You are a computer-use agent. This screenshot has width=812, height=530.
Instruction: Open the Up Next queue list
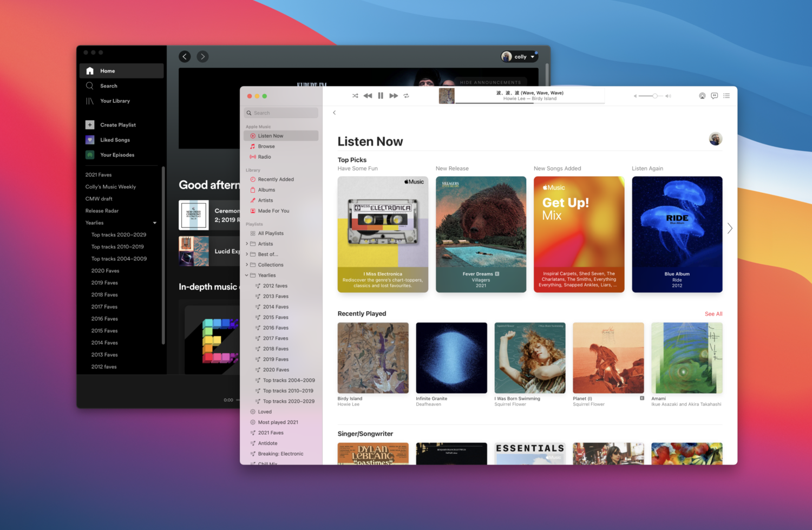726,96
